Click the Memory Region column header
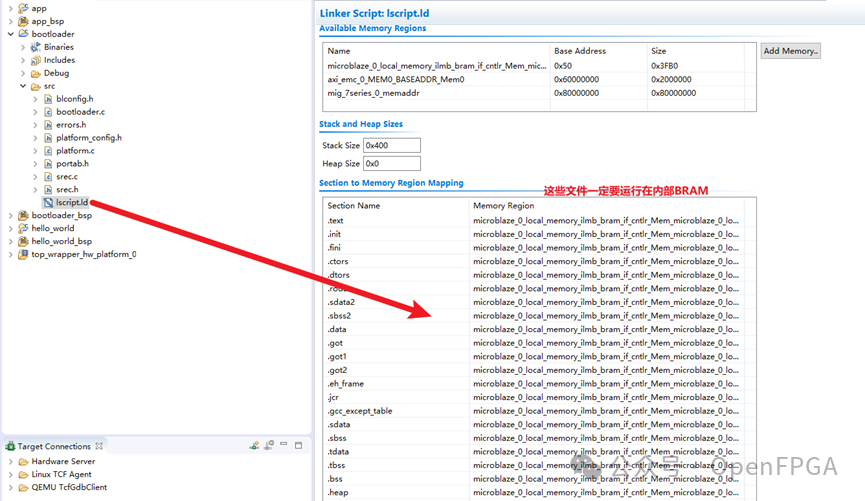The height and width of the screenshot is (501, 865). (606, 205)
